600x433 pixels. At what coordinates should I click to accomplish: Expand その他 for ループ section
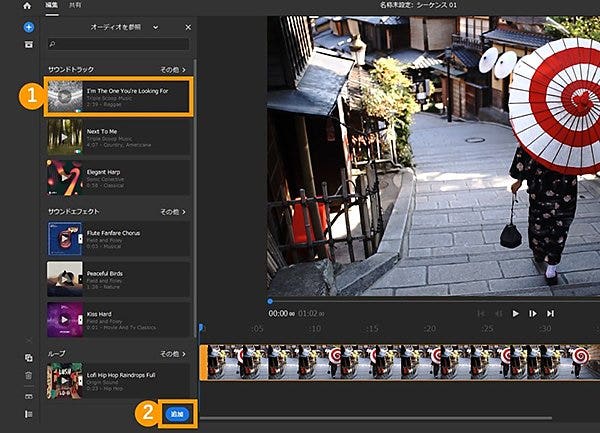173,354
